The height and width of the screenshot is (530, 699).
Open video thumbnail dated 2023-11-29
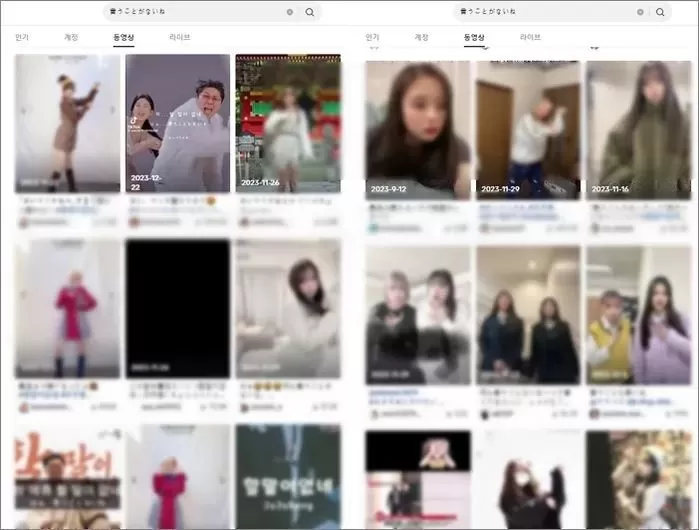click(528, 130)
